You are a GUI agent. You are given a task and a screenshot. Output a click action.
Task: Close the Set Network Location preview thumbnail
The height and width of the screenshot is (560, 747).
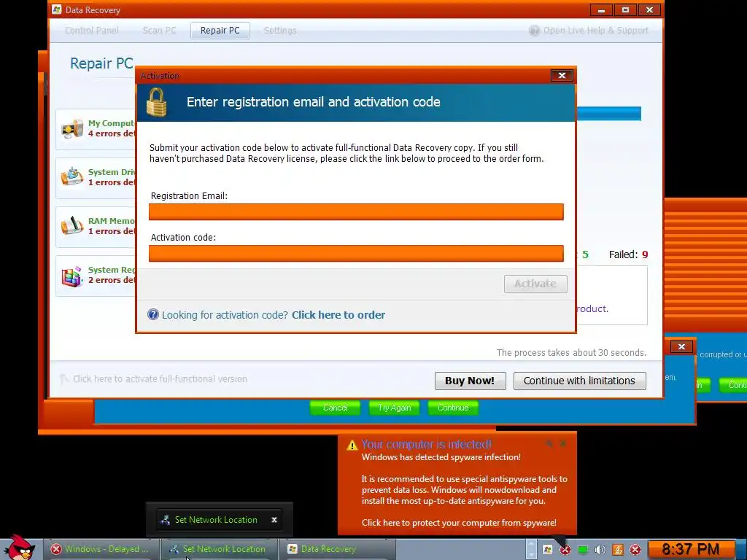(x=274, y=520)
